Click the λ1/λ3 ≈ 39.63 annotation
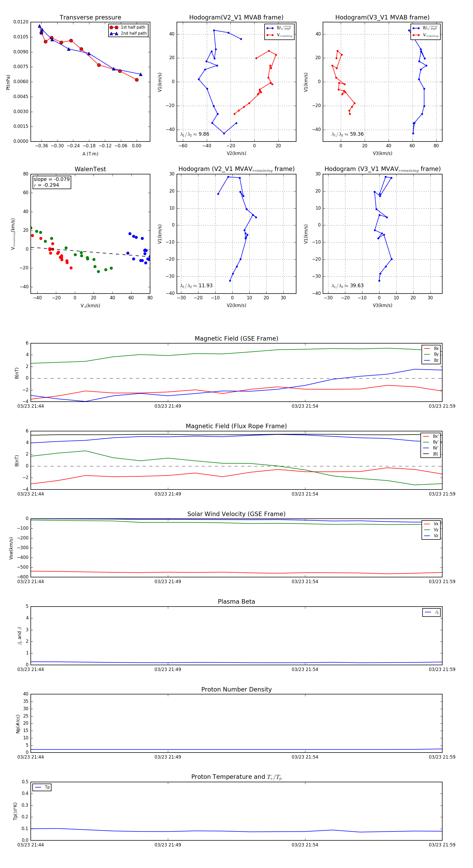Viewport: 473px width, 868px height. coord(347,286)
